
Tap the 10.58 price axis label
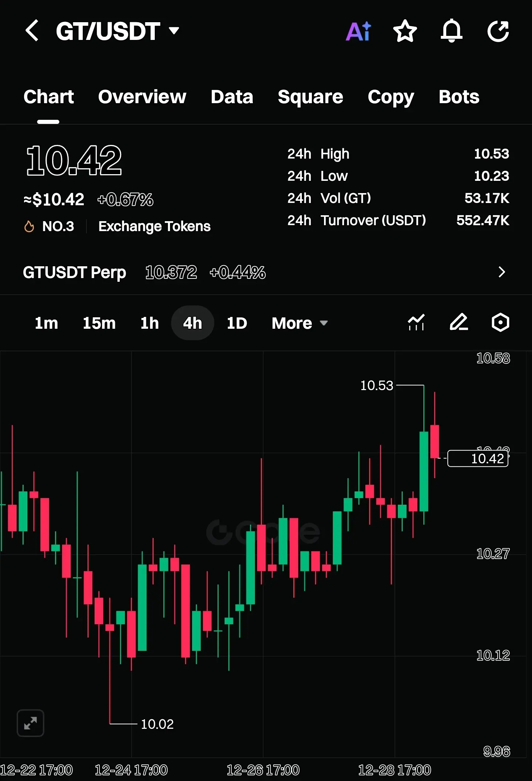coord(493,358)
